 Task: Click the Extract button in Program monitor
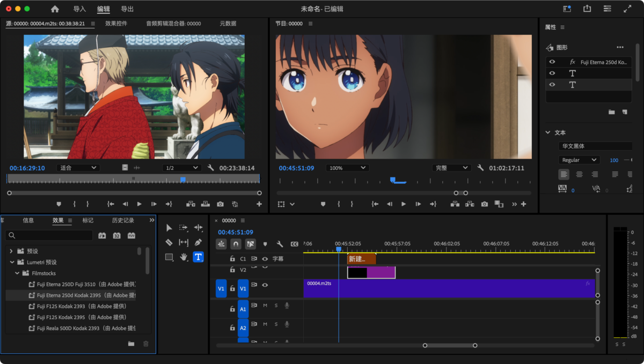[x=470, y=204]
